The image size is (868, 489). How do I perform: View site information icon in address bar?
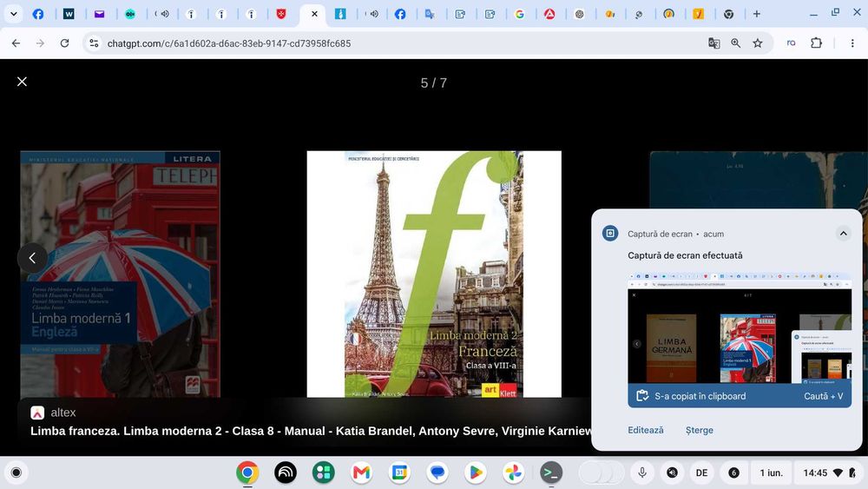[94, 43]
